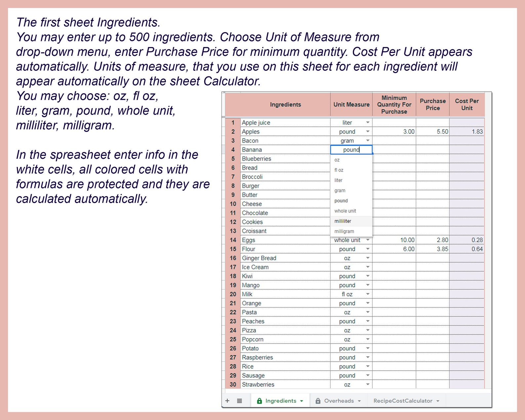Image resolution: width=525 pixels, height=420 pixels.
Task: Open Ingredients tab dropdown arrow
Action: (x=302, y=401)
